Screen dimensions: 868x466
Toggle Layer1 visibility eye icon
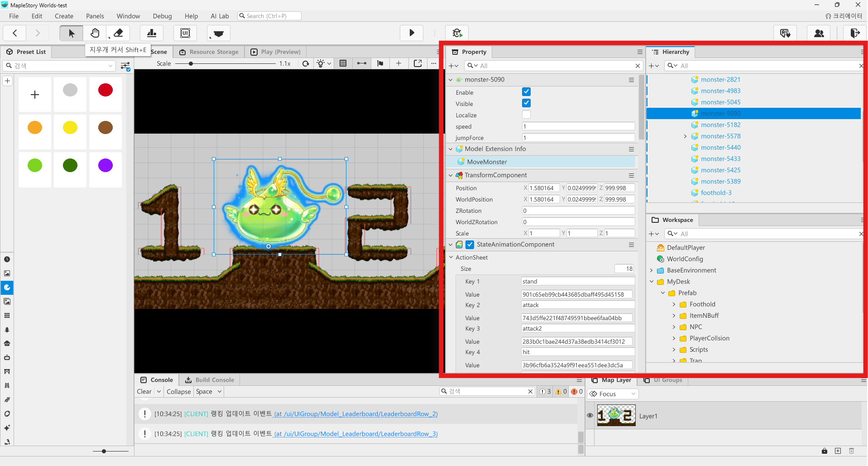tap(590, 415)
